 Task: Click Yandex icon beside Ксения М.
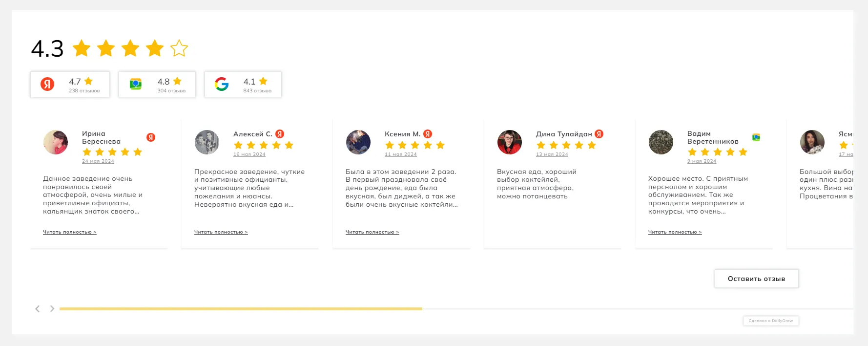(428, 134)
